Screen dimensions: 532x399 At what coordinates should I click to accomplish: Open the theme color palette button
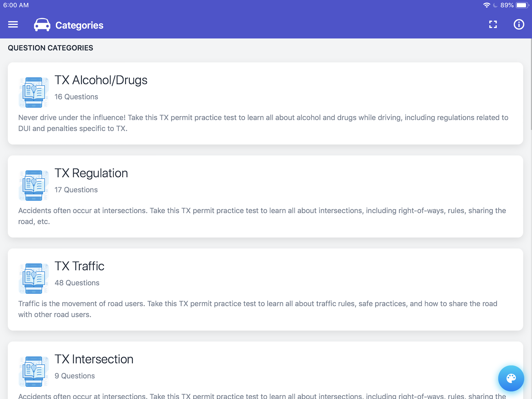(x=511, y=378)
